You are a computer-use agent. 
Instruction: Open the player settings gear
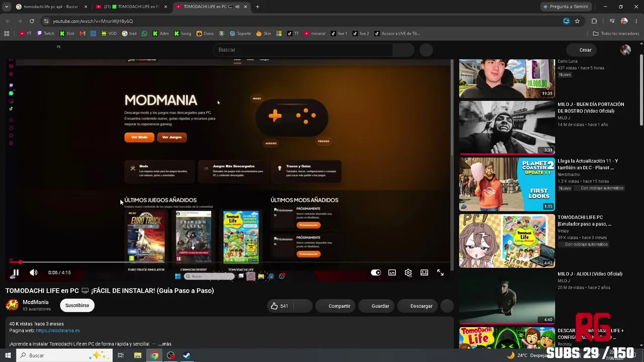point(408,273)
